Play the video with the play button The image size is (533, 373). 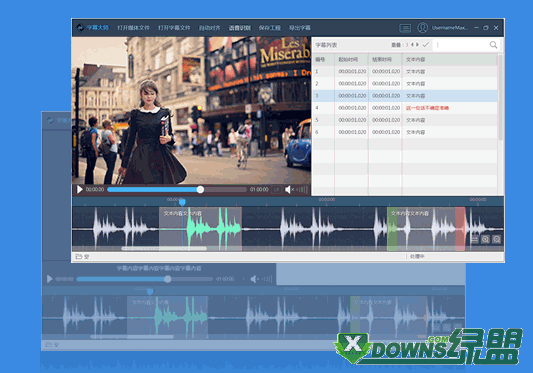point(80,189)
